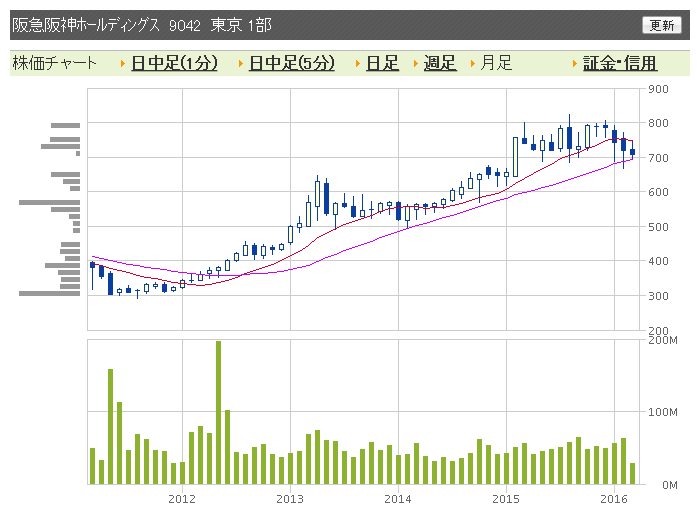Click the 2013 x-axis year label
Image resolution: width=697 pixels, height=526 pixels.
pyautogui.click(x=290, y=499)
